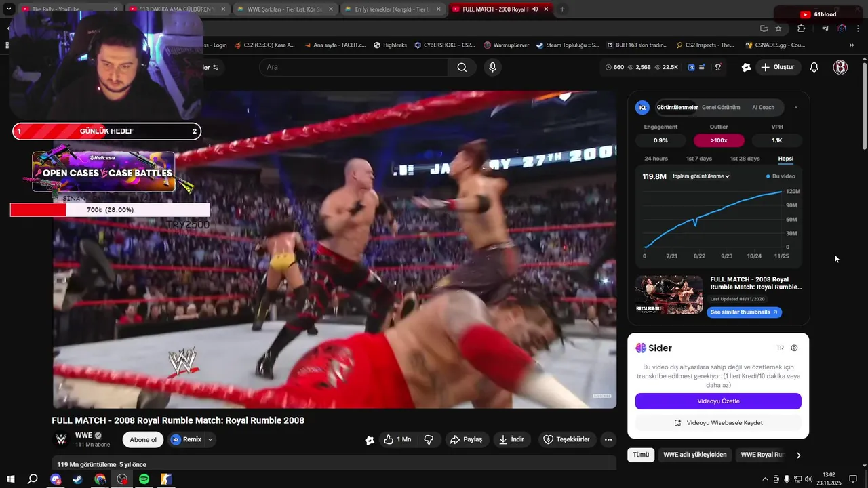Switch to 'The Pally - YouTube' tab
Viewport: 868px width, 488px height.
tap(68, 9)
